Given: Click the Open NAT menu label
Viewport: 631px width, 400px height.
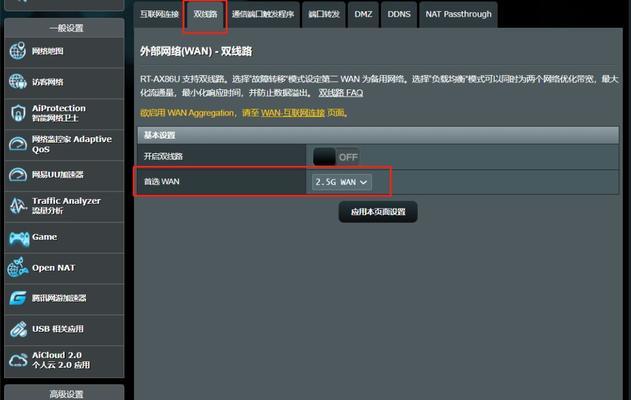Looking at the screenshot, I should tap(53, 268).
